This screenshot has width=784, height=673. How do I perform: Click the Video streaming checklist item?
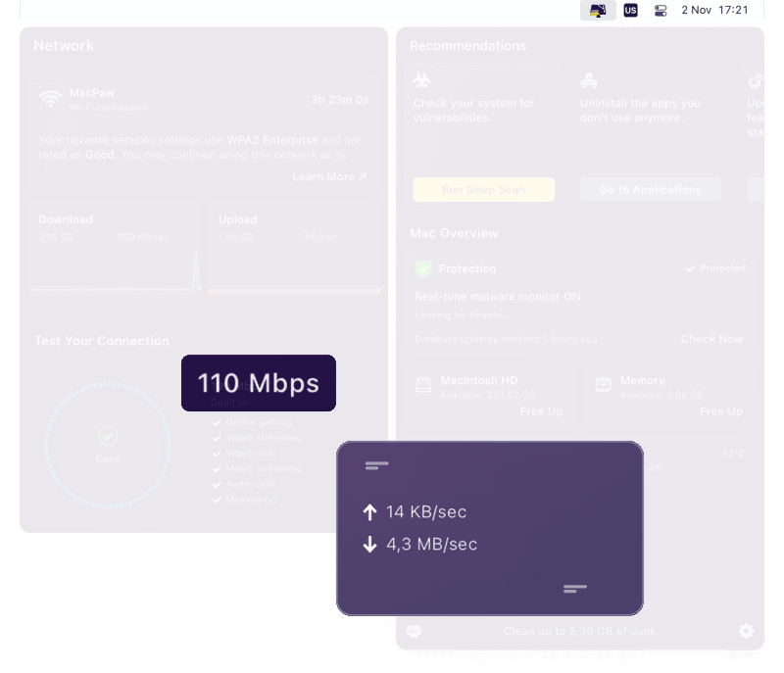(x=257, y=438)
